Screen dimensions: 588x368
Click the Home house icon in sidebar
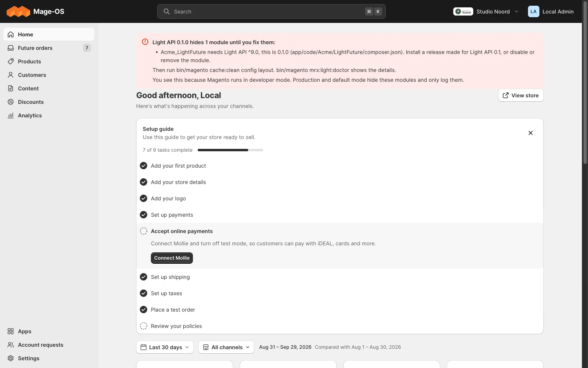11,34
